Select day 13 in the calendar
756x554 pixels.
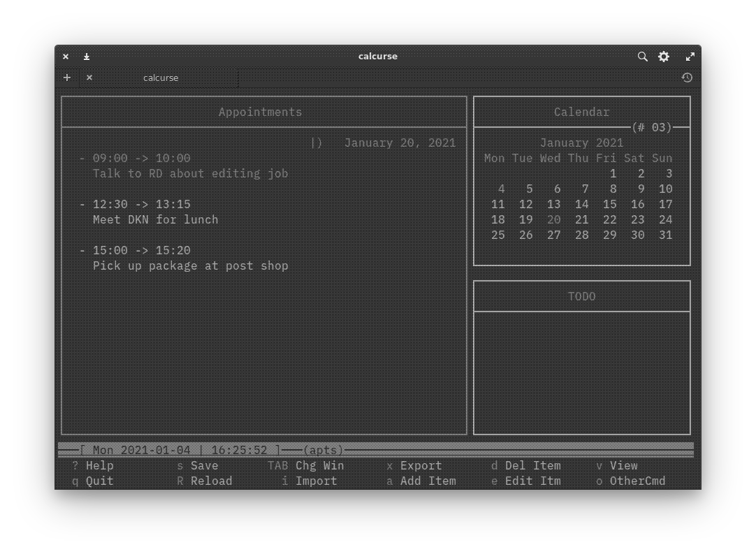coord(553,205)
